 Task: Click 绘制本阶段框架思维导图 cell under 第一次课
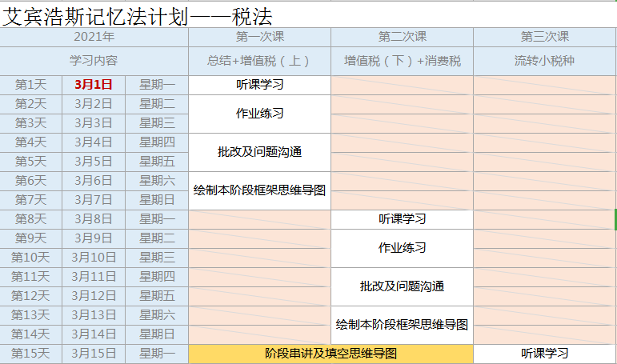pyautogui.click(x=259, y=190)
